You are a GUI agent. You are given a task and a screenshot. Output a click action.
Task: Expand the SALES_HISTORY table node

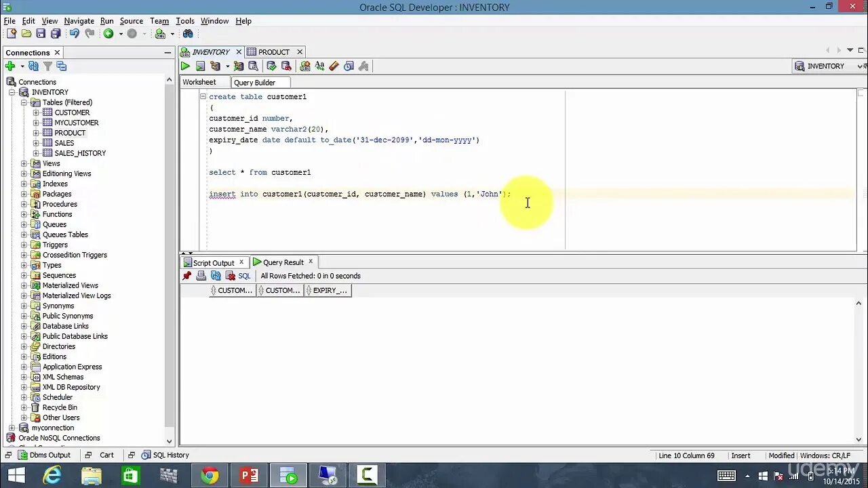pos(36,153)
